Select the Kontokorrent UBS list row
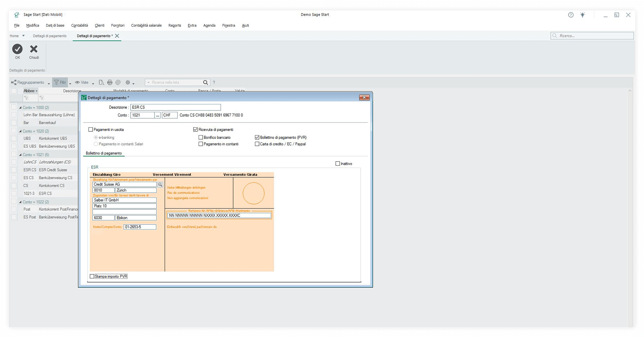This screenshot has height=337, width=644. pyautogui.click(x=44, y=139)
